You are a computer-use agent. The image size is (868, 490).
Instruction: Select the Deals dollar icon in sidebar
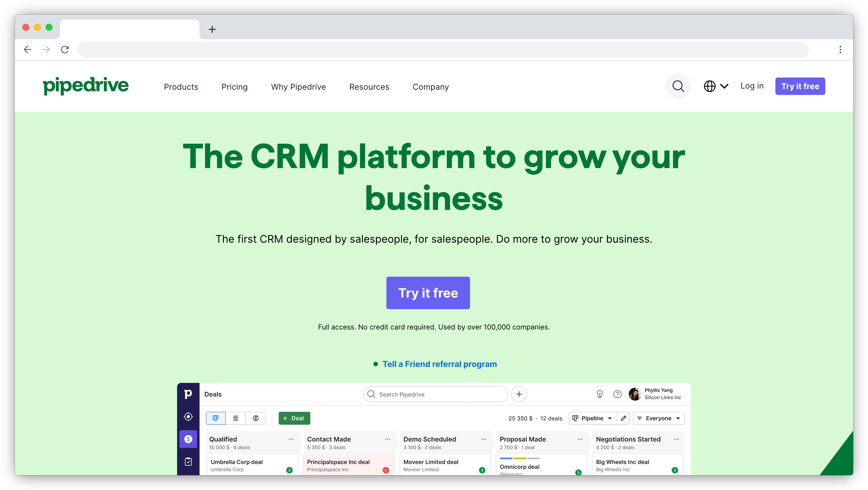tap(188, 439)
